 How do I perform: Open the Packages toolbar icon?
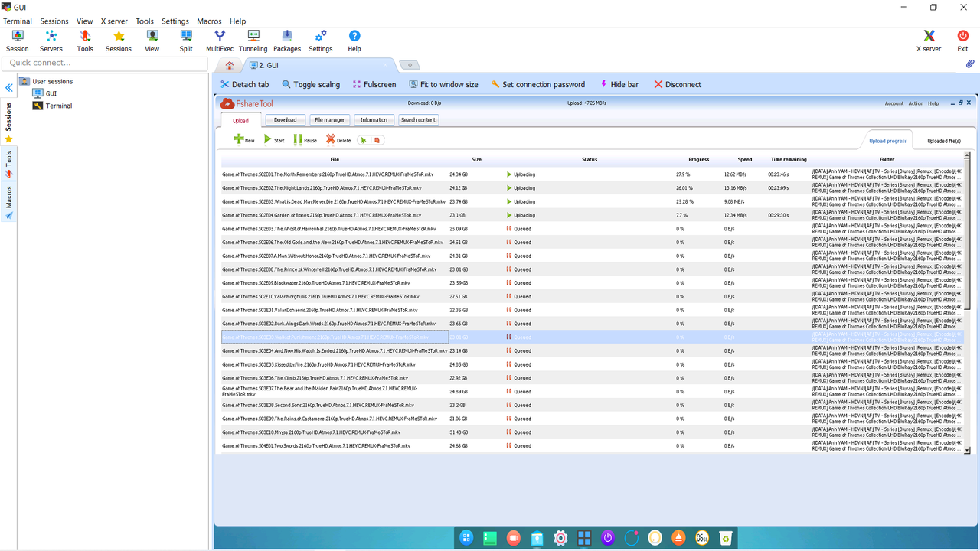pos(287,41)
